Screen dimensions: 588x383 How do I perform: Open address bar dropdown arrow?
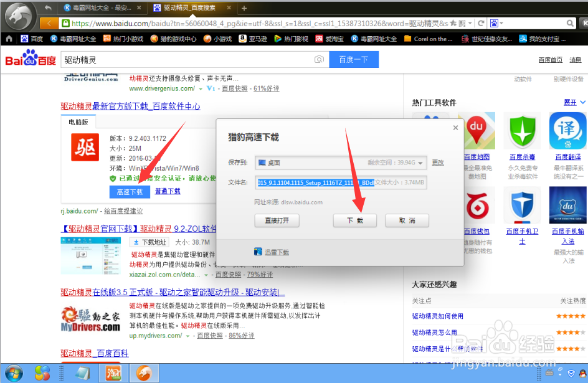tap(470, 23)
